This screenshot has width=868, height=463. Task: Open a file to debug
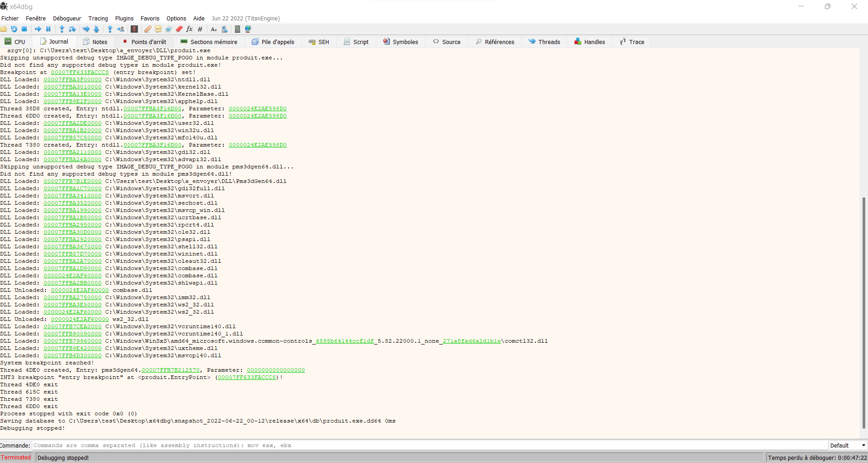[x=4, y=29]
